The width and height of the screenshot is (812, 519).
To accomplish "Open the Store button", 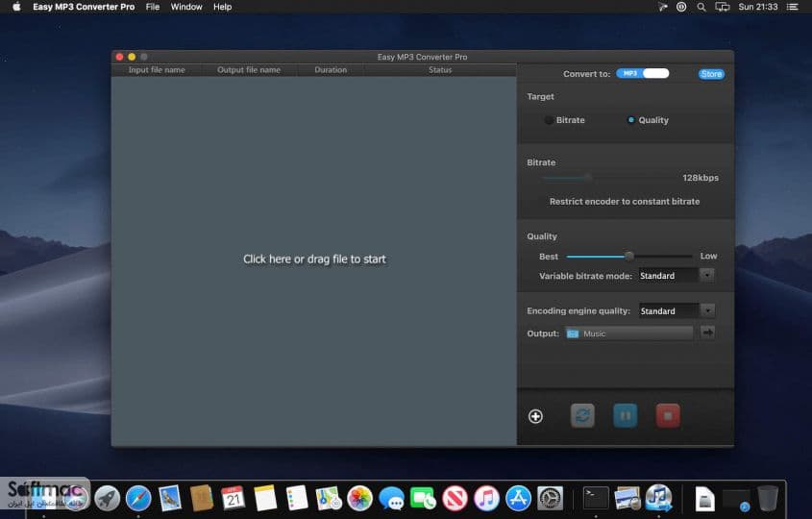I will point(711,74).
